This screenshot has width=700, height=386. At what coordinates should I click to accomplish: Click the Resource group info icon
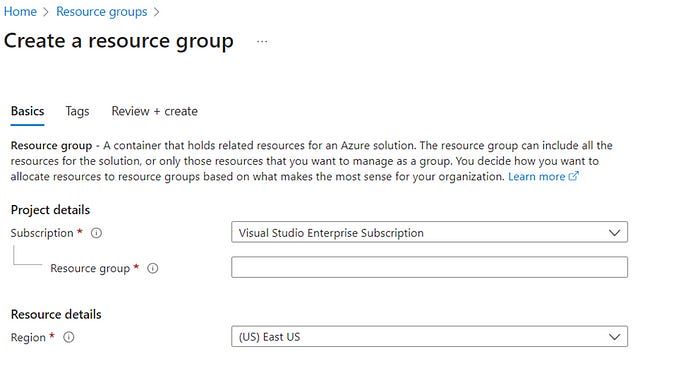(153, 268)
